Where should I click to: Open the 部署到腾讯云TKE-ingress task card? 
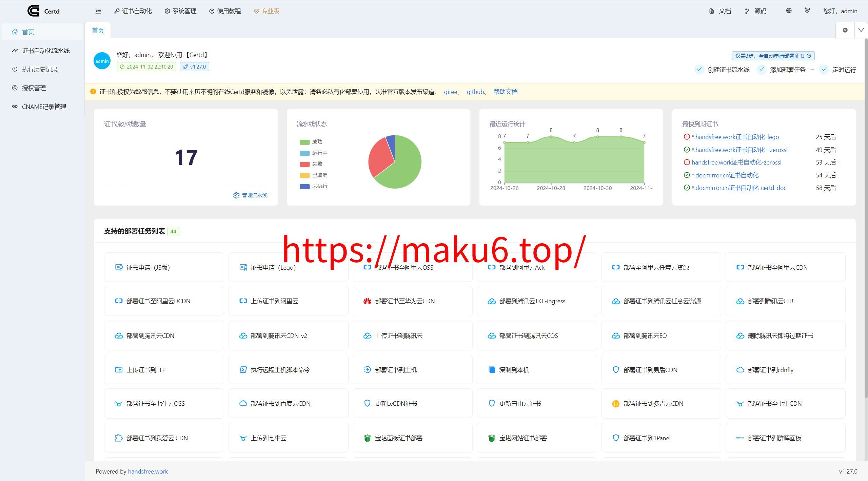point(537,301)
